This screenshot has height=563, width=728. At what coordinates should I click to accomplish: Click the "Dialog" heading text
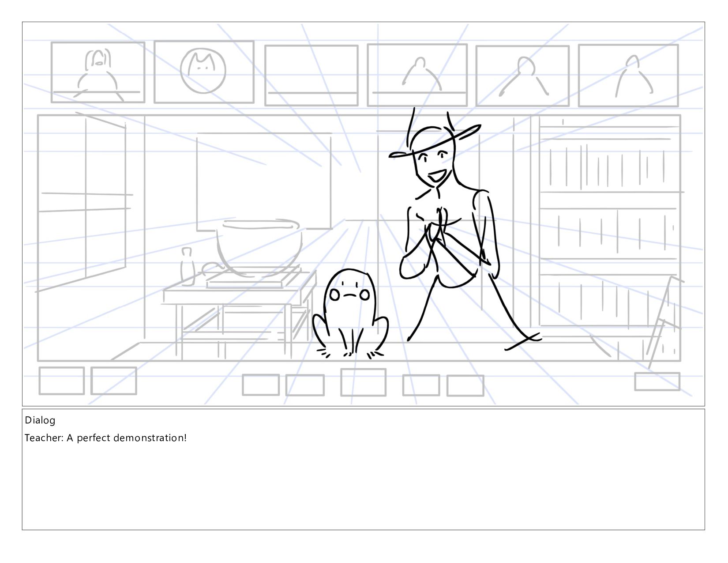[x=40, y=420]
